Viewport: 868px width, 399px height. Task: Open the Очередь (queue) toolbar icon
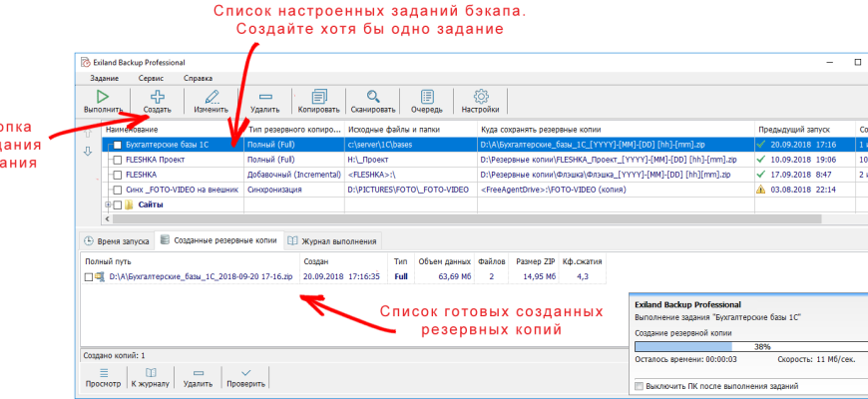tap(426, 98)
